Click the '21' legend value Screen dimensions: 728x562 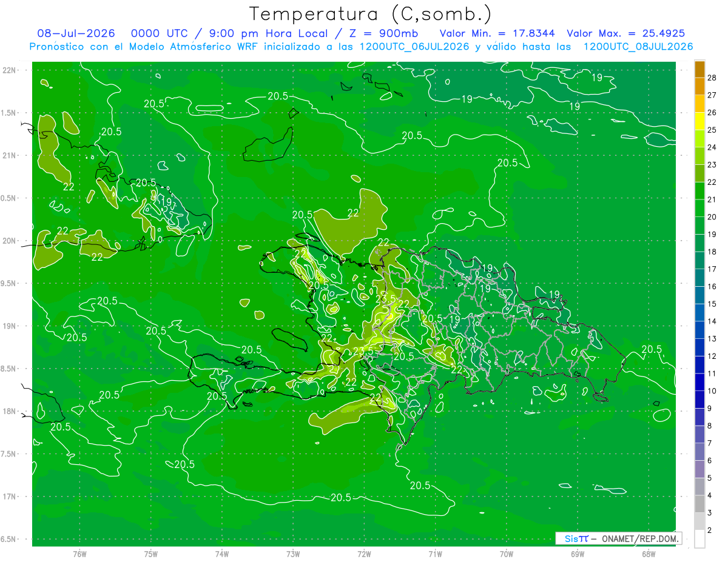712,199
